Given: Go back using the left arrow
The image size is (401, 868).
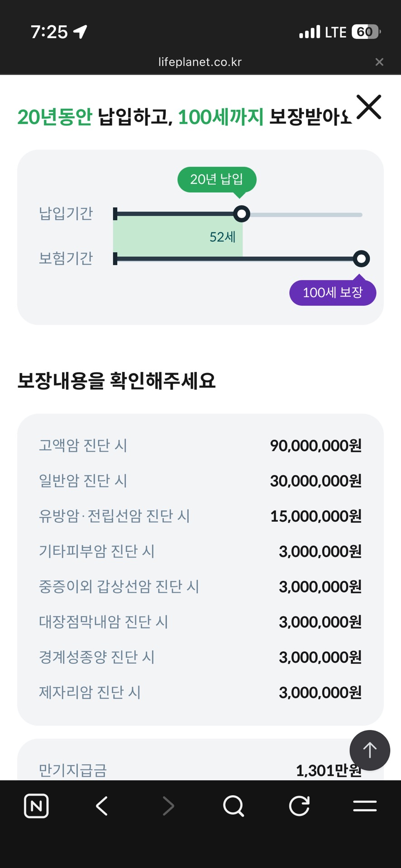Looking at the screenshot, I should pos(102,806).
